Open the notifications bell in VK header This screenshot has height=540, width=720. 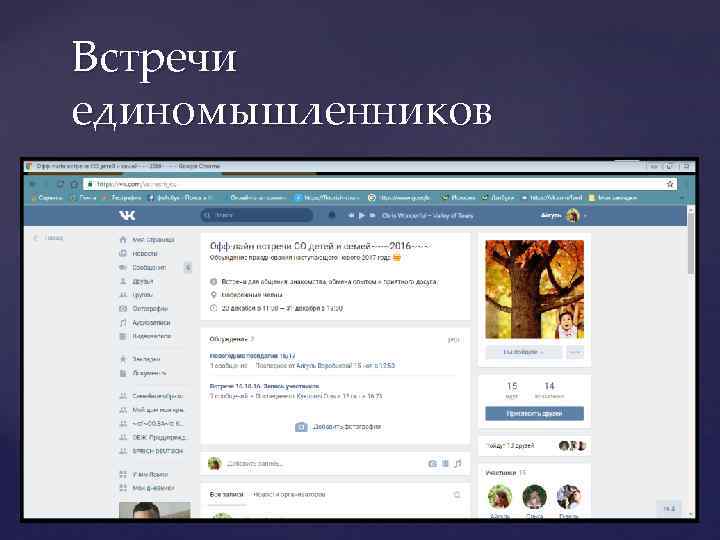click(x=332, y=215)
